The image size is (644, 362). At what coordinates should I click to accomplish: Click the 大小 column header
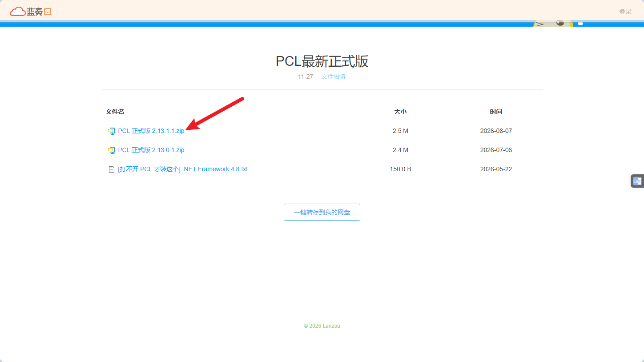(400, 112)
